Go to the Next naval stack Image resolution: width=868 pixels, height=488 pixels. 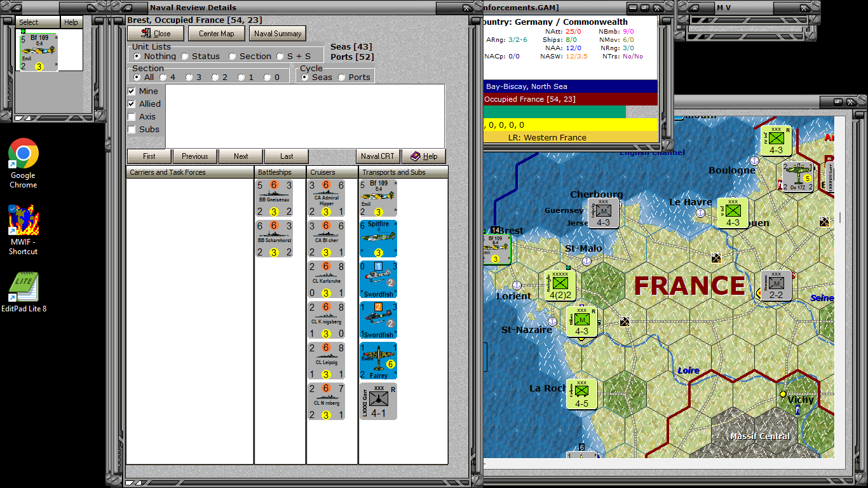[241, 156]
